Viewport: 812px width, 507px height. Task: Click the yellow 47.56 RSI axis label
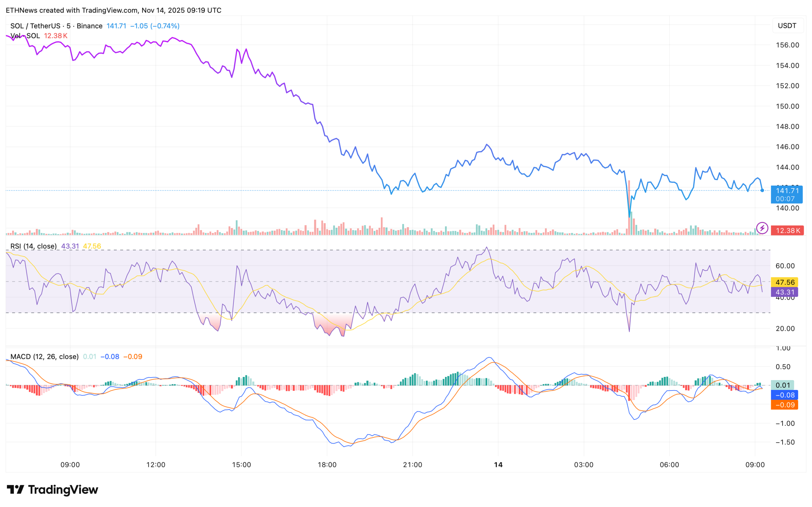(784, 282)
